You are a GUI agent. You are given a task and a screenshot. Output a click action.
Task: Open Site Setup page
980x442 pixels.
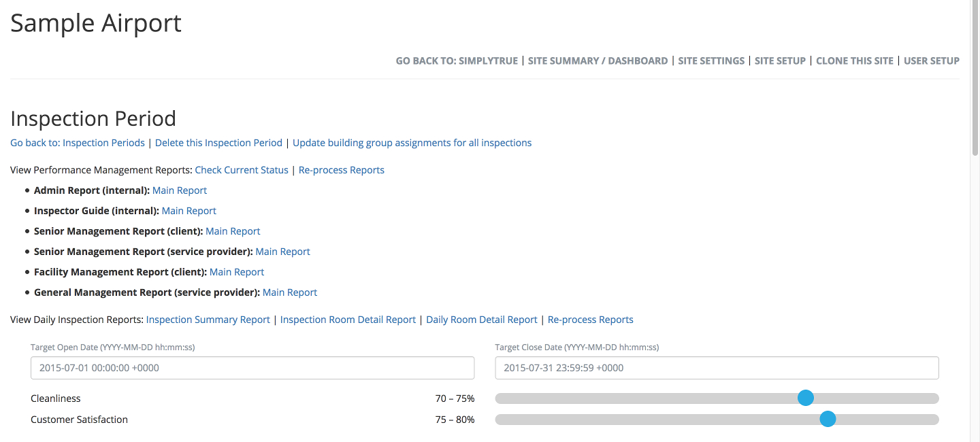780,61
